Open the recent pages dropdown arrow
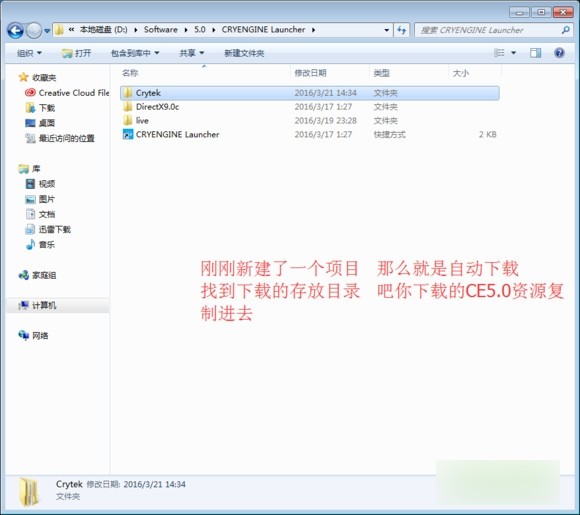The image size is (580, 515). [x=47, y=31]
